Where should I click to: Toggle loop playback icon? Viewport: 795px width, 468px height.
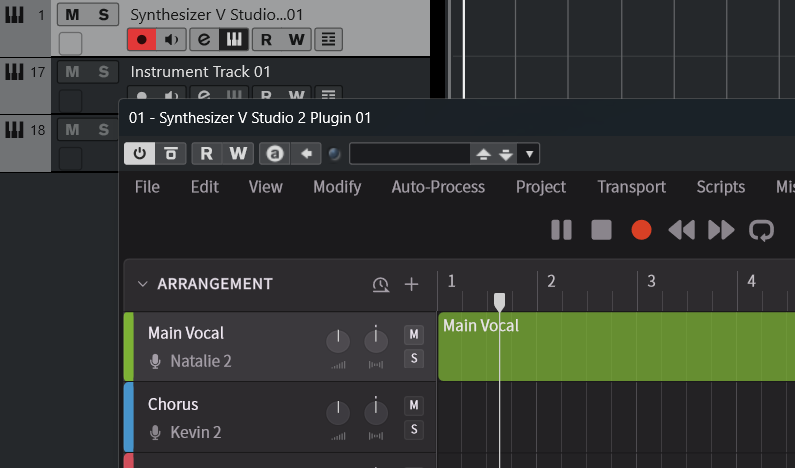[761, 230]
